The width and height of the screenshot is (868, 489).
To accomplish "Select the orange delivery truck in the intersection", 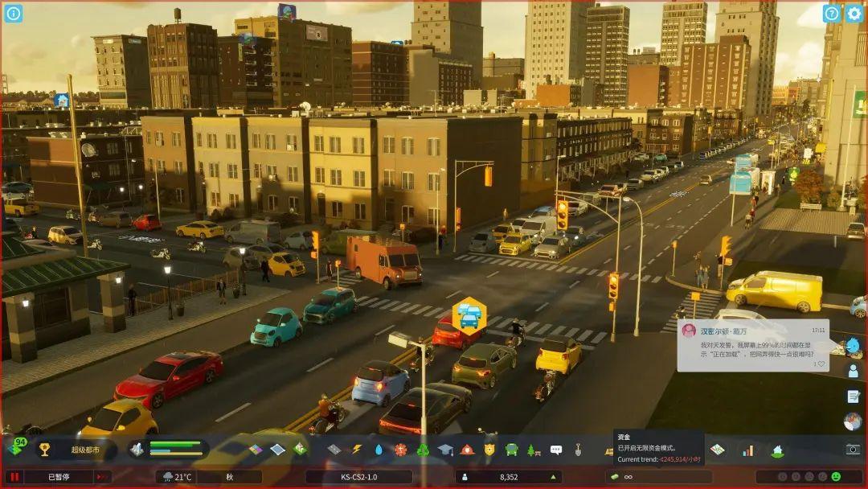I will (384, 261).
